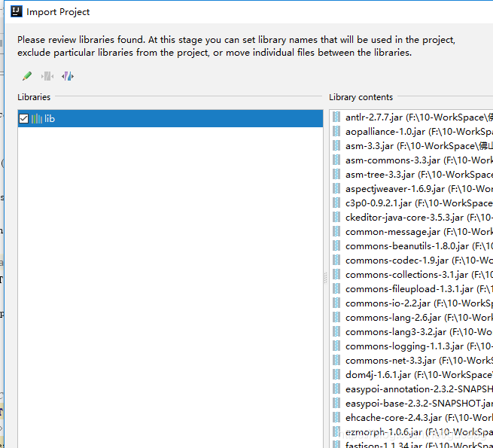This screenshot has width=493, height=448.
Task: Select the lib library row
Action: [170, 119]
